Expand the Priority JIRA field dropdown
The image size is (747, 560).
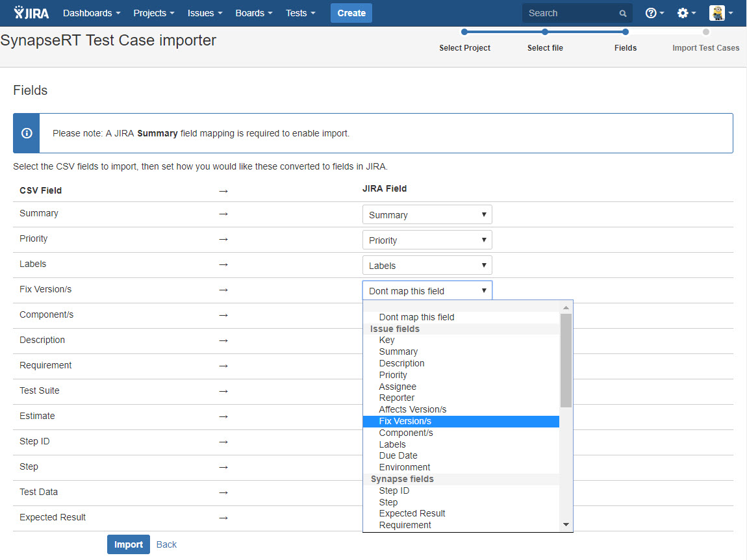427,240
